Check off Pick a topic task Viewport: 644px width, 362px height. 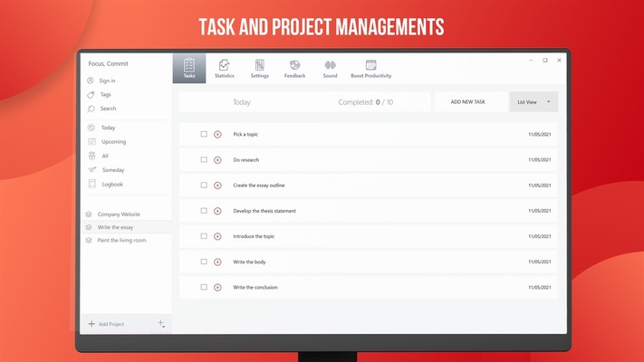[204, 134]
